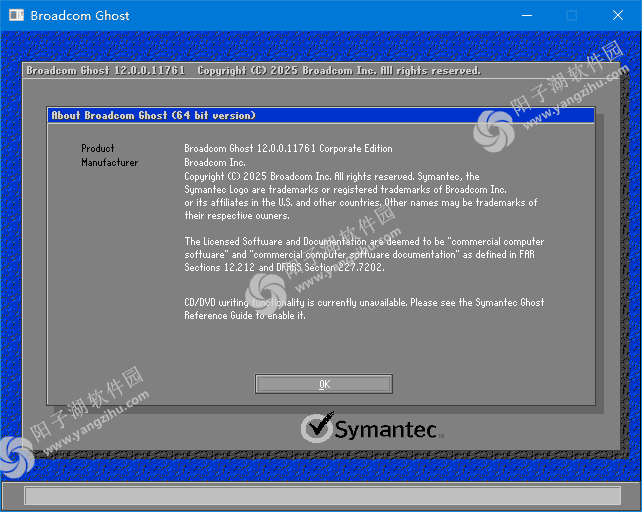Image resolution: width=642 pixels, height=512 pixels.
Task: Click the 'Broadcom Ghost' window title text
Action: (80, 16)
